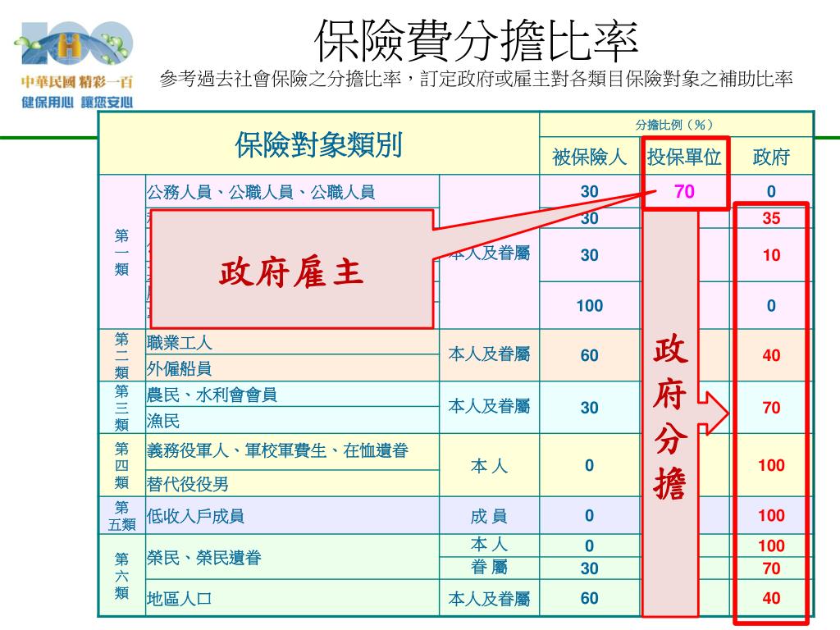Select the 被保險人 column header

589,157
